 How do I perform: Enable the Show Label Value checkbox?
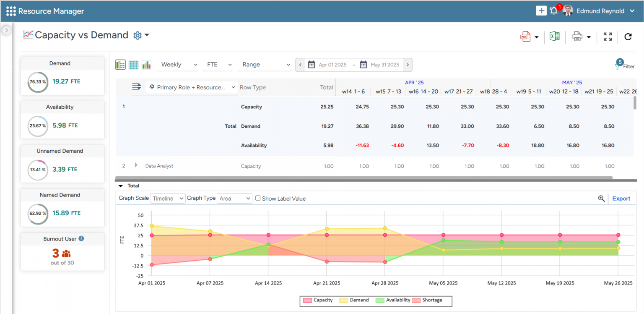[258, 198]
